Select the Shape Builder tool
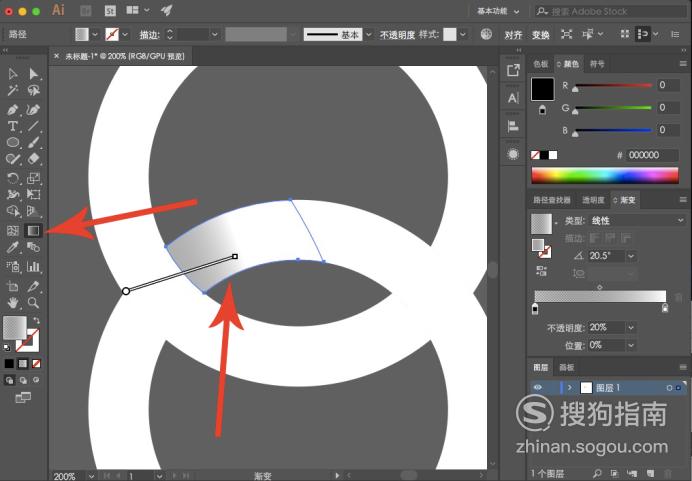 coord(13,211)
